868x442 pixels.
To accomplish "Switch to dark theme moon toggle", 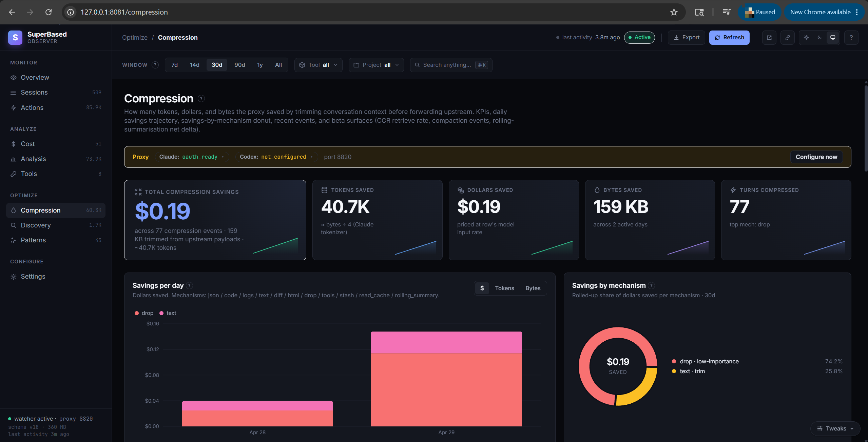I will click(x=819, y=38).
